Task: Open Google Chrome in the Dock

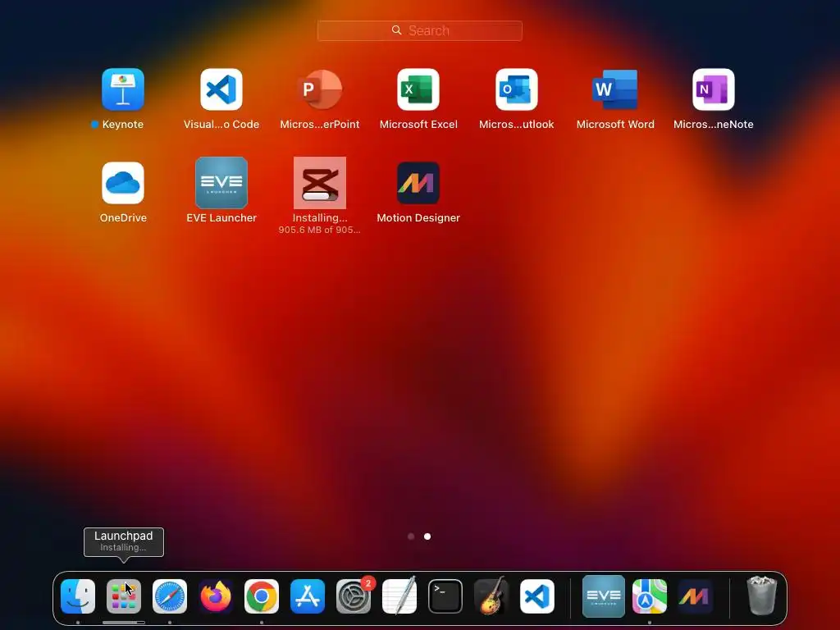Action: click(x=262, y=596)
